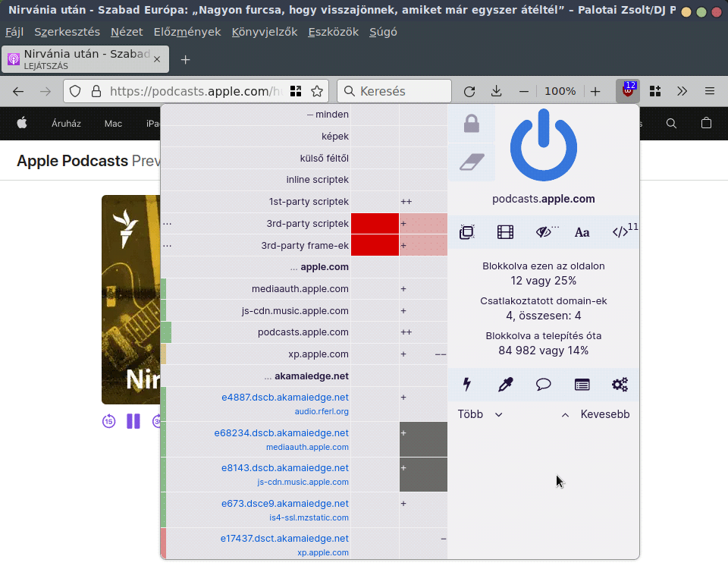Click the képek rule row

(304, 136)
